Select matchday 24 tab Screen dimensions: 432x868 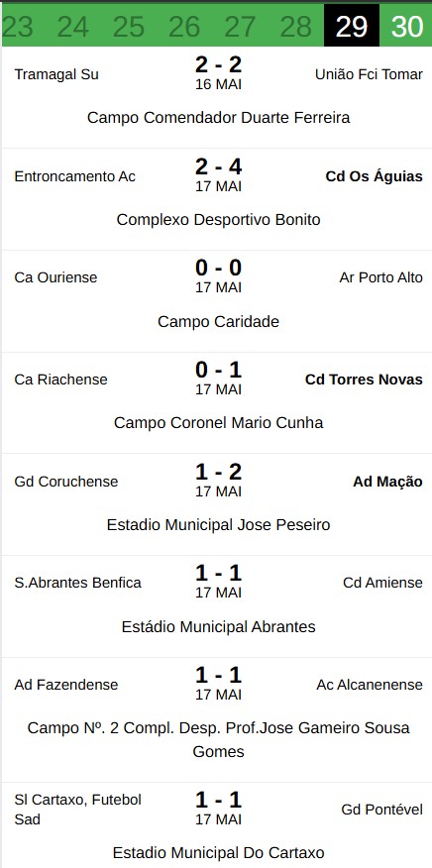(x=73, y=26)
